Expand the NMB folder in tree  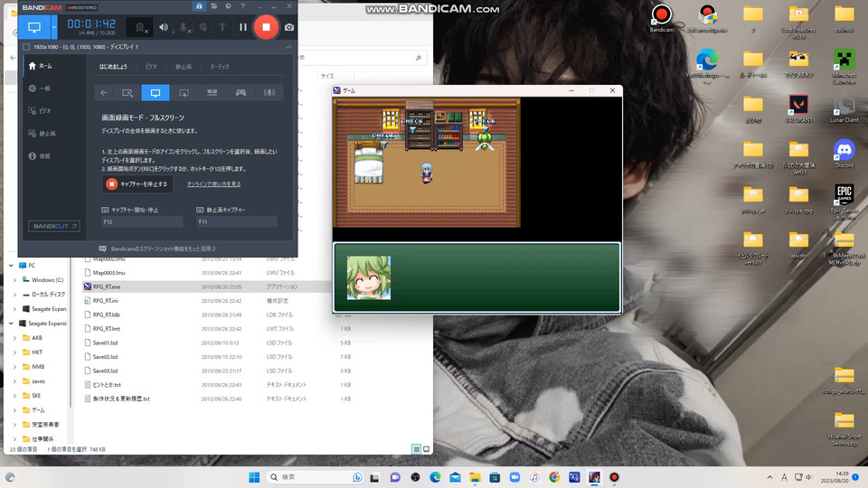click(x=15, y=367)
